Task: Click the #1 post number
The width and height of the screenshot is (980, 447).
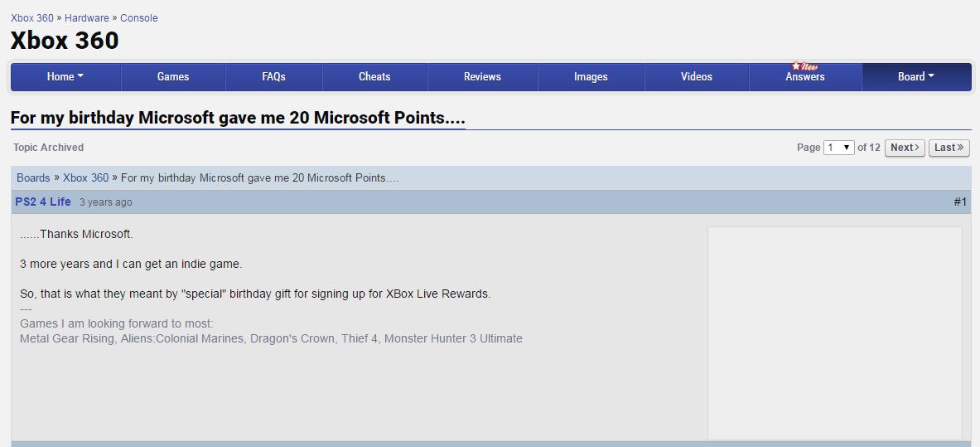Action: click(960, 202)
